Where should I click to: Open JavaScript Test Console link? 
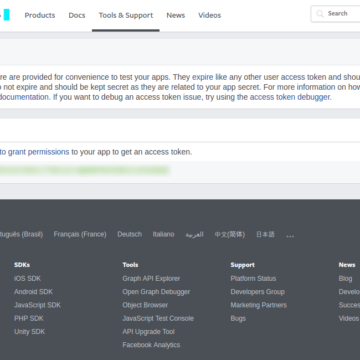(158, 318)
